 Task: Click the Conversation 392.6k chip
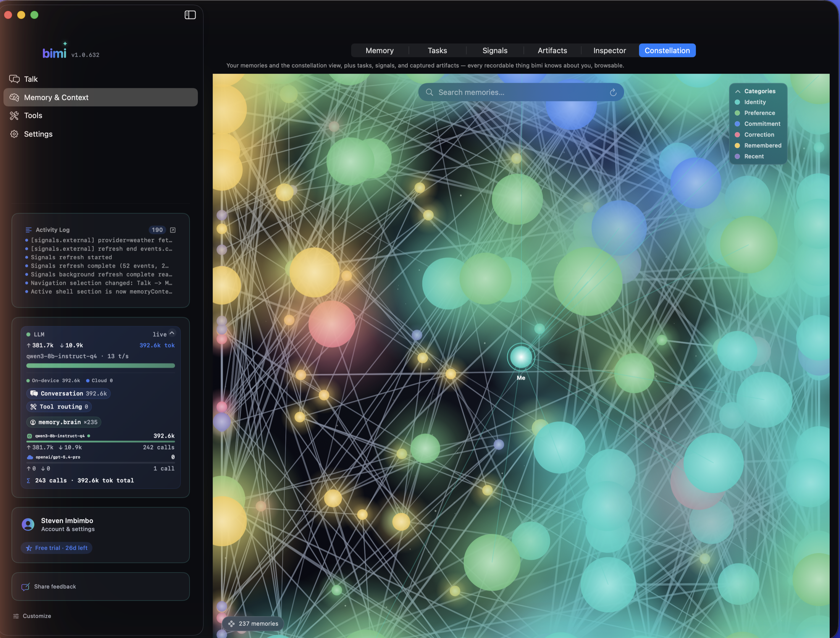pos(69,393)
